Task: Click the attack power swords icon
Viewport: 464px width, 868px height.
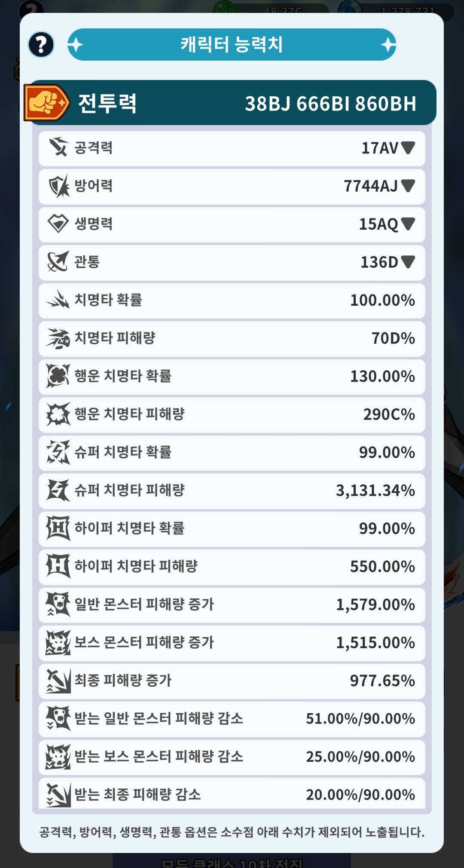Action: click(x=58, y=147)
